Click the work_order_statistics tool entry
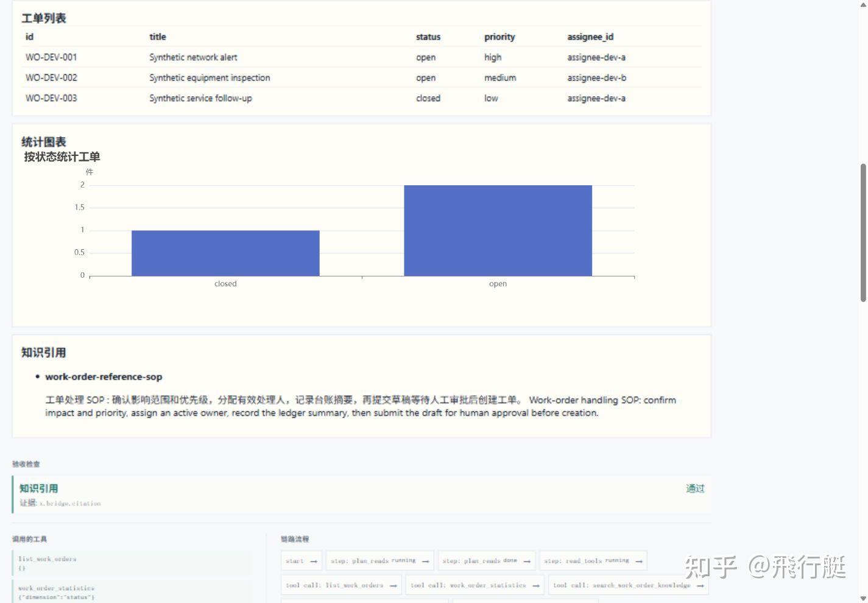Viewport: 868px width, 603px height. [x=131, y=591]
